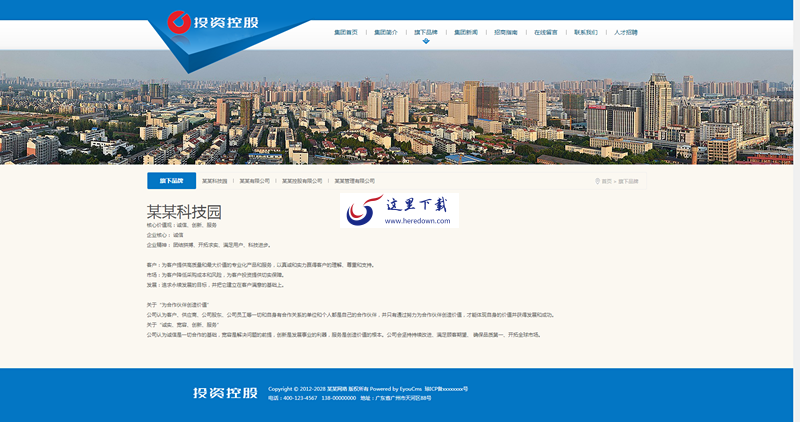Open the 在线留言 page

[x=546, y=32]
